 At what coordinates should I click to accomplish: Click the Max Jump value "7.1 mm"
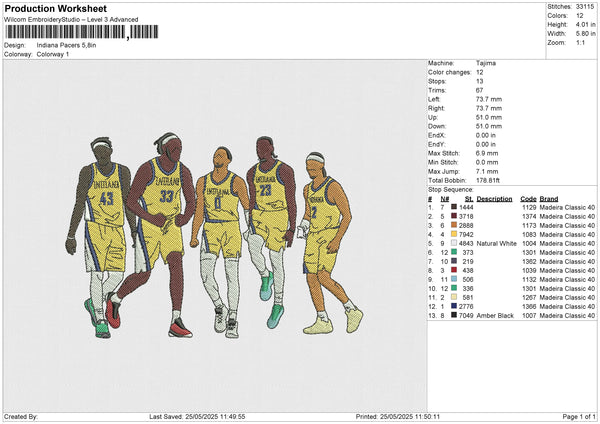pos(487,171)
